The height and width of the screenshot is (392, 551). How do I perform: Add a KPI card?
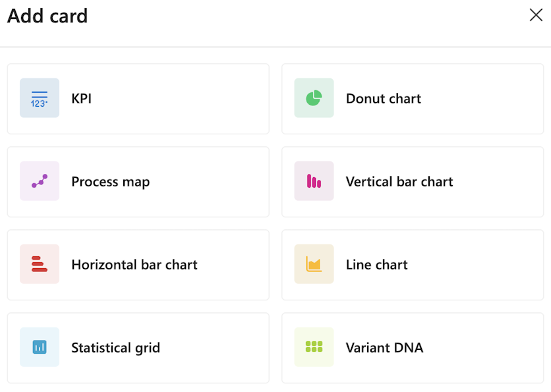pos(138,98)
